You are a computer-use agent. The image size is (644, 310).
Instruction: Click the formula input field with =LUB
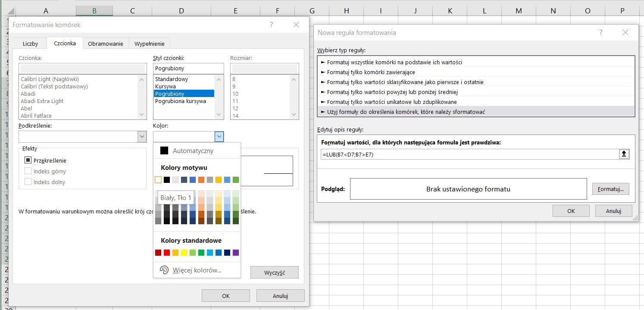[x=469, y=154]
